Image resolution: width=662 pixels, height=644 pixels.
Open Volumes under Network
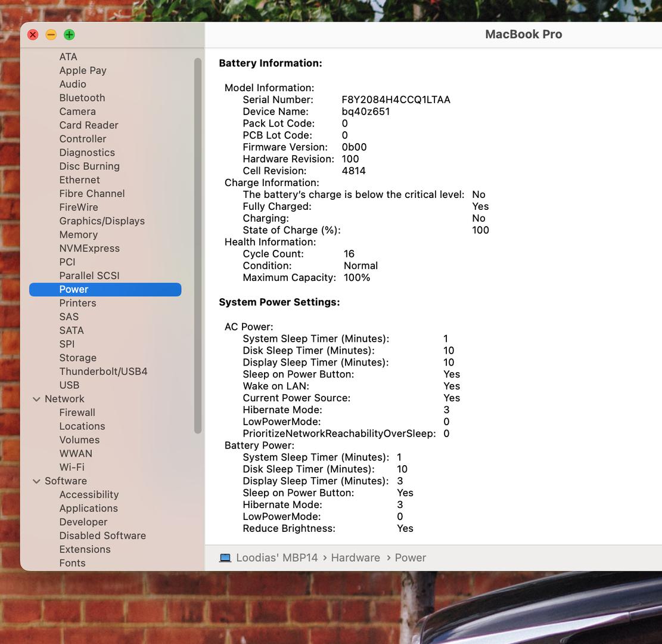click(x=79, y=440)
